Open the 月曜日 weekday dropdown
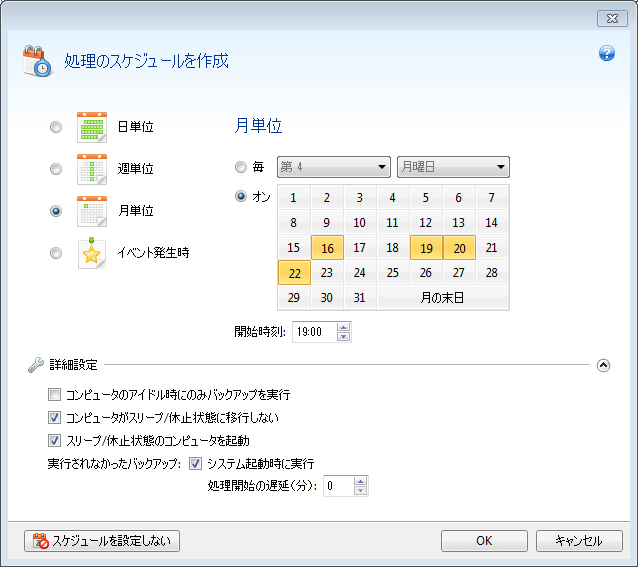The width and height of the screenshot is (638, 567). pos(453,167)
